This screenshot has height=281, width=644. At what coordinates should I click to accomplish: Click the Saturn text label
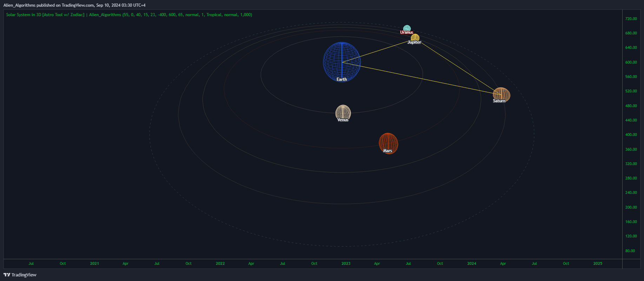click(x=499, y=101)
